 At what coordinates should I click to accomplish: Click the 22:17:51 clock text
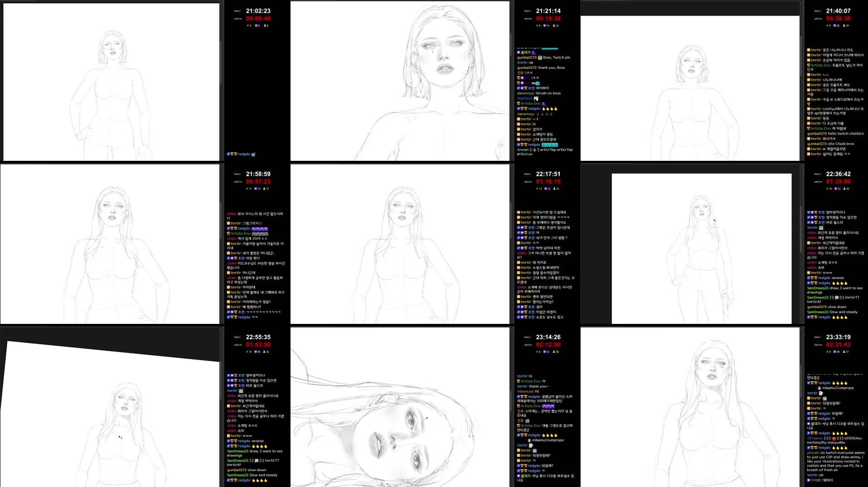(x=548, y=174)
